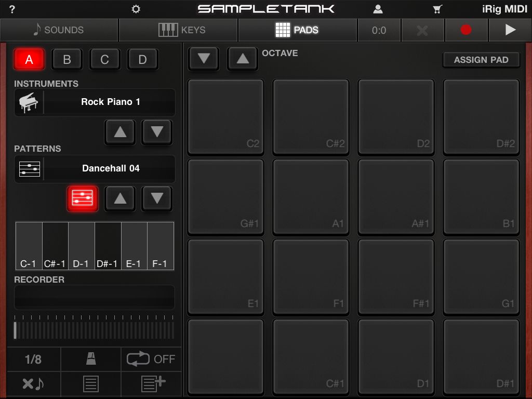Tap the D#2 pad
The width and height of the screenshot is (532, 399).
(481, 117)
